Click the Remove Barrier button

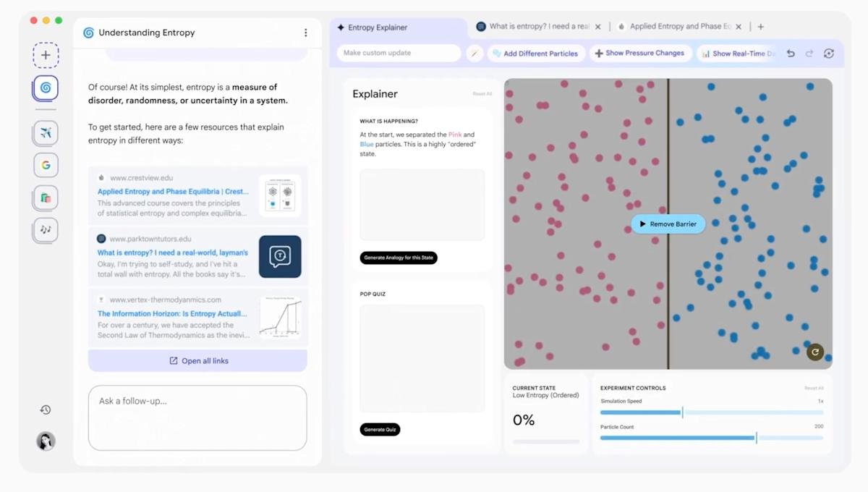[x=668, y=224]
